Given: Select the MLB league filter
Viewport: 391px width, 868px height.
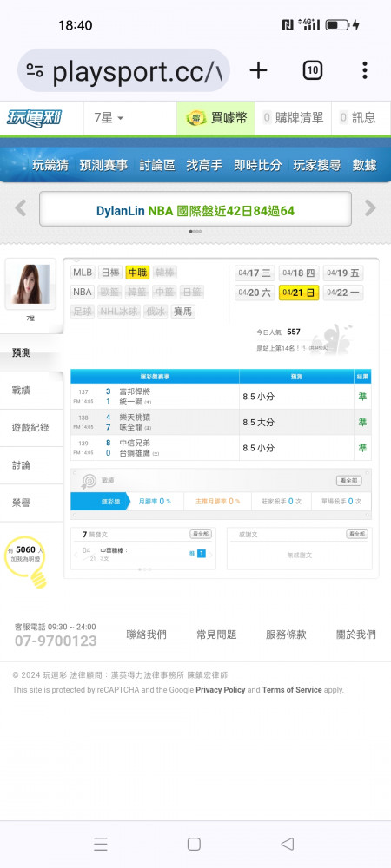Looking at the screenshot, I should [x=83, y=273].
